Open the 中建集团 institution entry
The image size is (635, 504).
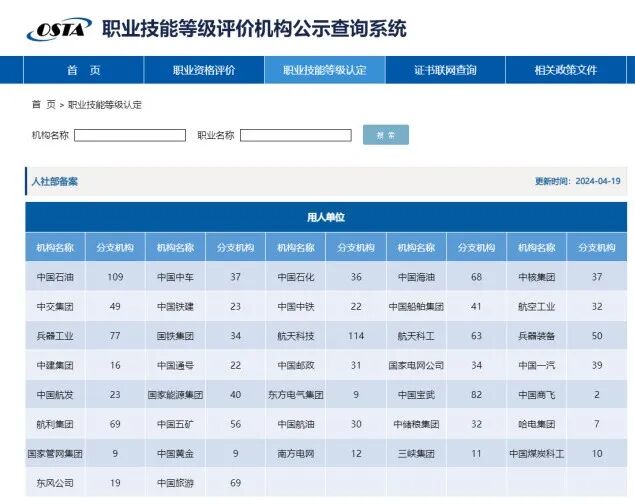[x=55, y=366]
